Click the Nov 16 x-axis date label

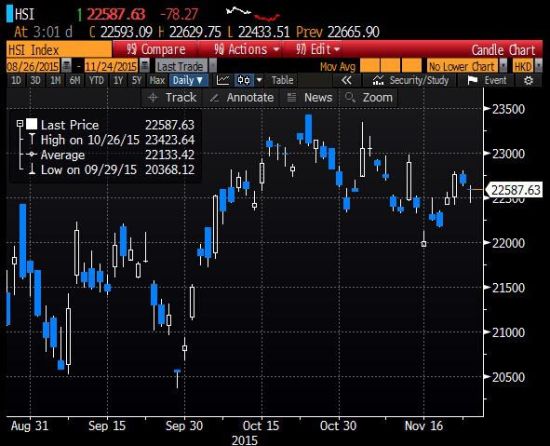[424, 426]
